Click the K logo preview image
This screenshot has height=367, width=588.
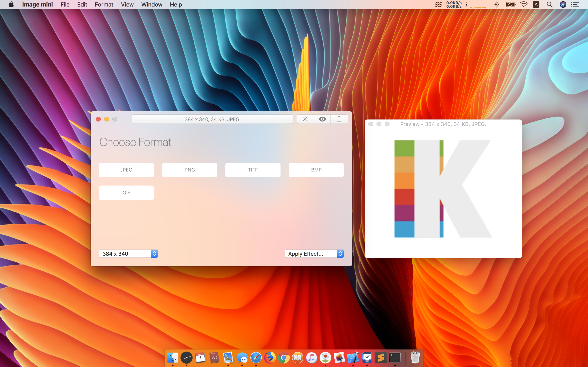[443, 189]
